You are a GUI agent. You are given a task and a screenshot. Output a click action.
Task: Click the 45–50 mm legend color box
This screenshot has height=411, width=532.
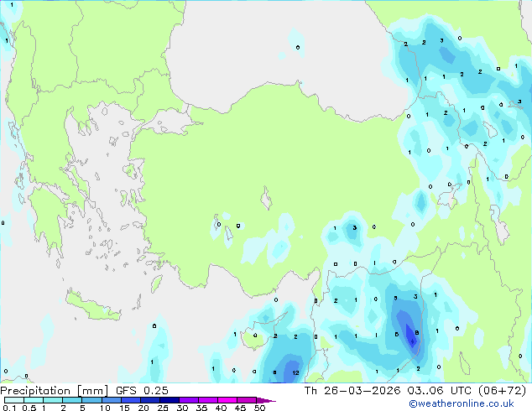pos(247,400)
